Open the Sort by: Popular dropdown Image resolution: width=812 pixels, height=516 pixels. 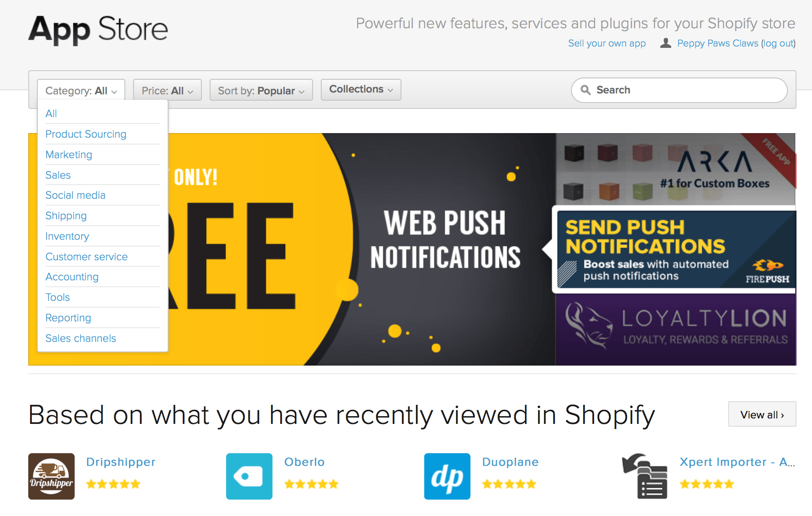pyautogui.click(x=261, y=90)
